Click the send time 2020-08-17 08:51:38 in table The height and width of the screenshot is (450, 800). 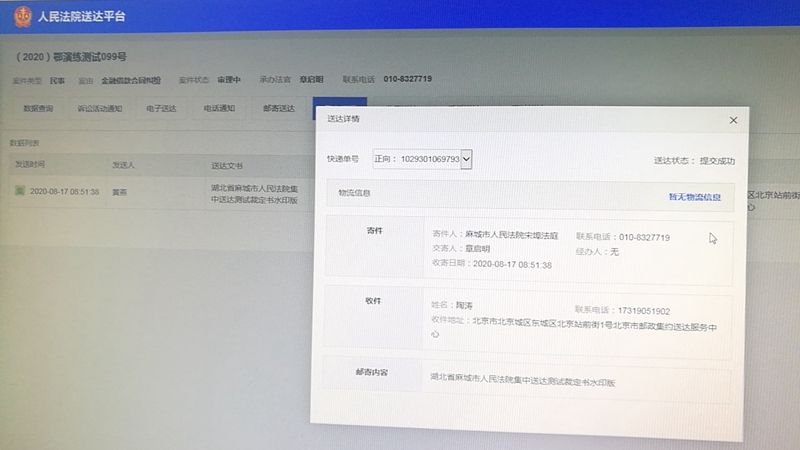click(64, 191)
